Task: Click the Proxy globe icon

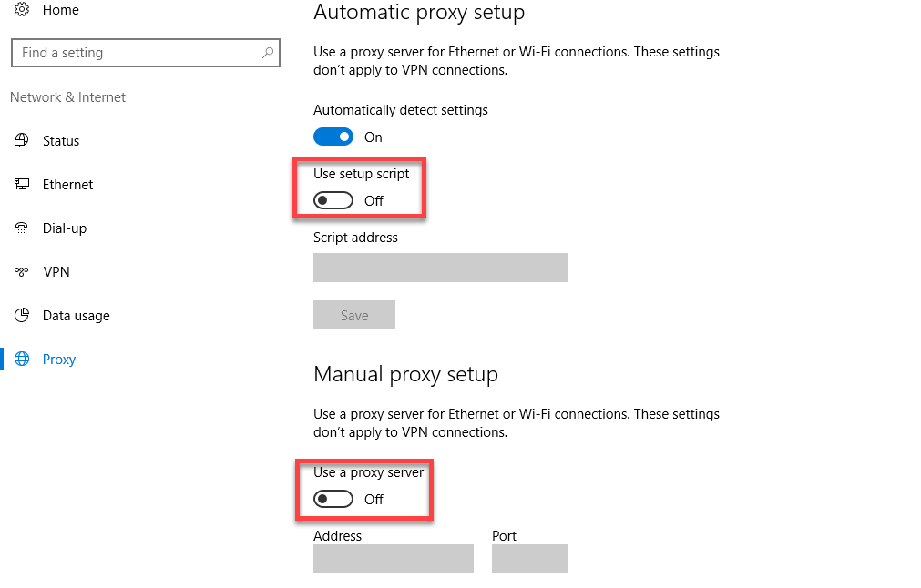Action: coord(21,359)
